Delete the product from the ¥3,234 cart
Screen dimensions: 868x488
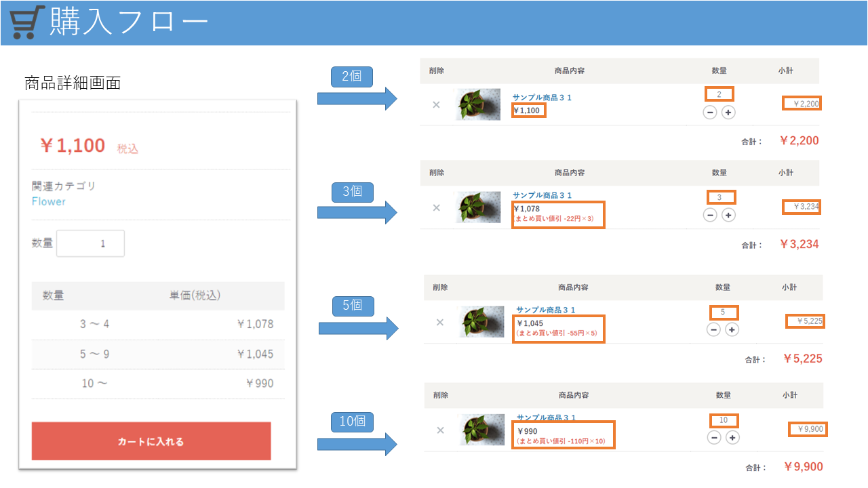coord(436,207)
